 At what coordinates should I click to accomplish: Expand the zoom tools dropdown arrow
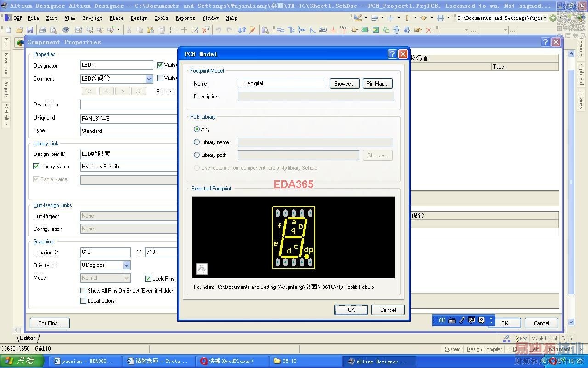[x=118, y=30]
